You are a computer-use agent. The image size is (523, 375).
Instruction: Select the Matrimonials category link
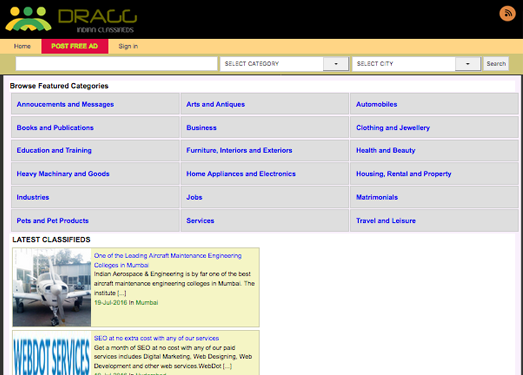pyautogui.click(x=377, y=197)
